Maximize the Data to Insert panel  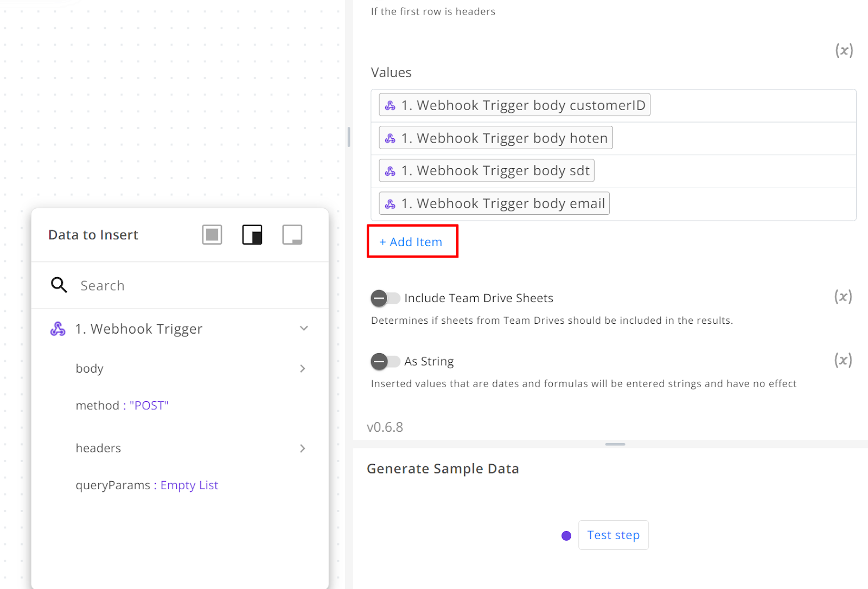tap(212, 235)
